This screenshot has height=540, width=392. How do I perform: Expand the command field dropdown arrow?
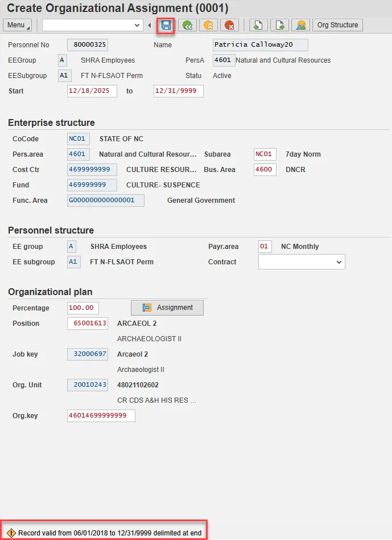click(137, 25)
